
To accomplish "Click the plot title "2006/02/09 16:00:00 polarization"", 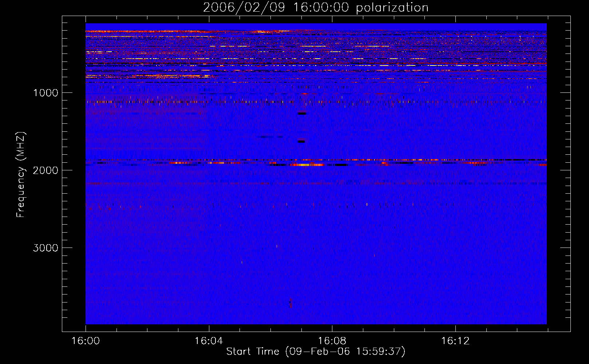I will point(316,8).
